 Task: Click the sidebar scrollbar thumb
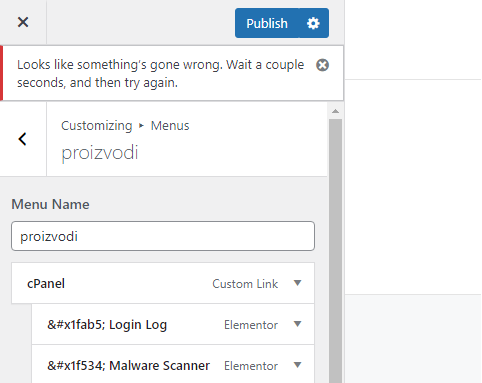pyautogui.click(x=336, y=251)
